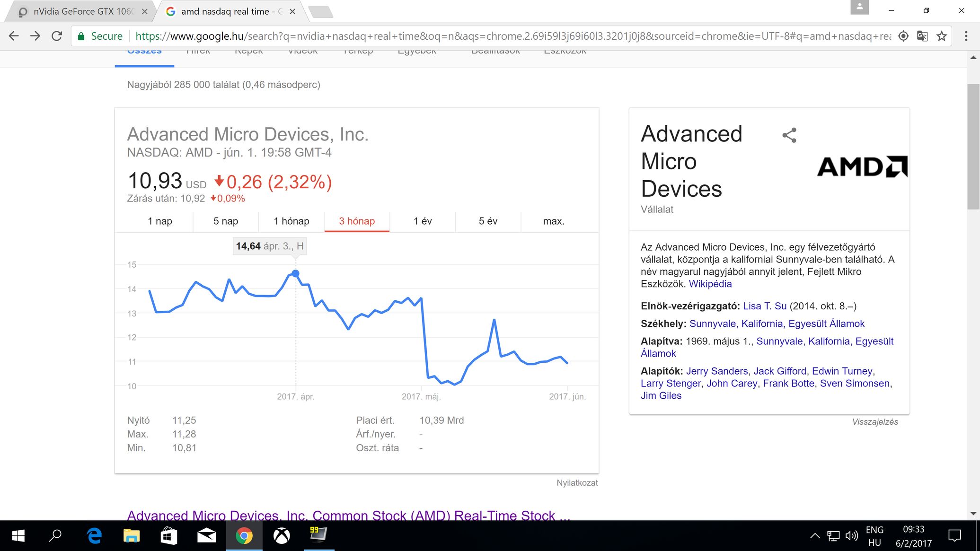Open File Explorer from the taskbar
This screenshot has width=980, height=551.
click(132, 536)
